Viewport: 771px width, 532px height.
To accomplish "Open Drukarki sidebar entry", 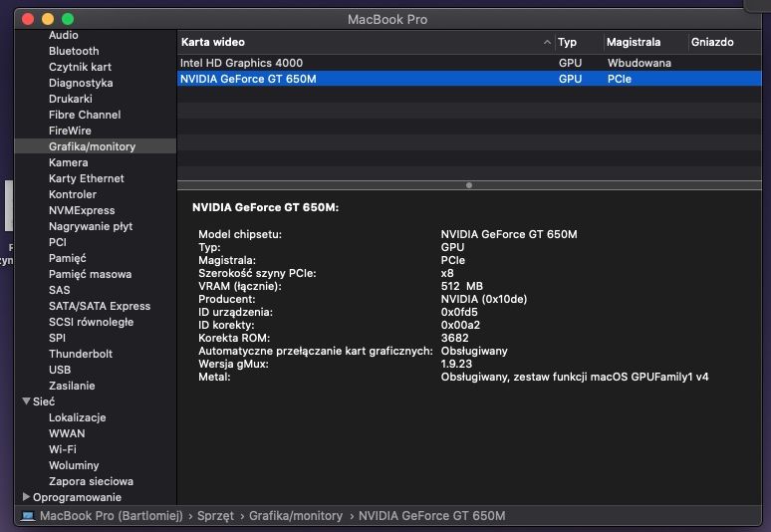I will 71,99.
